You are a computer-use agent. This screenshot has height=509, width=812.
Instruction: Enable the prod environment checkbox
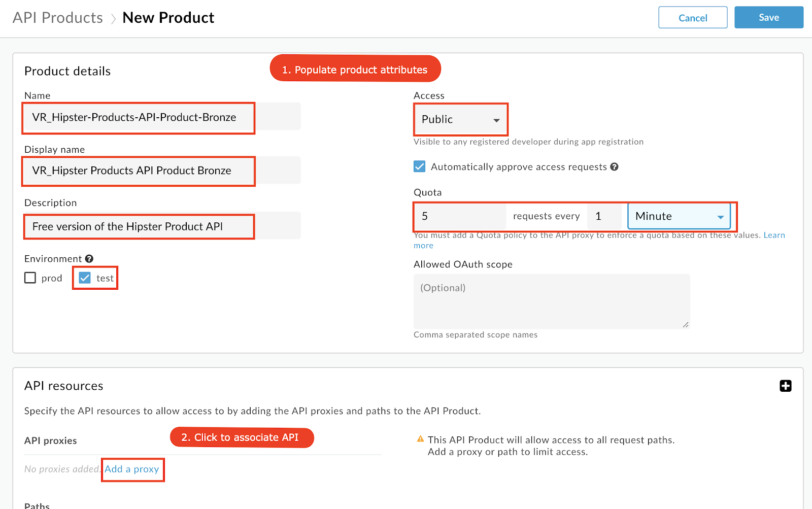[30, 278]
